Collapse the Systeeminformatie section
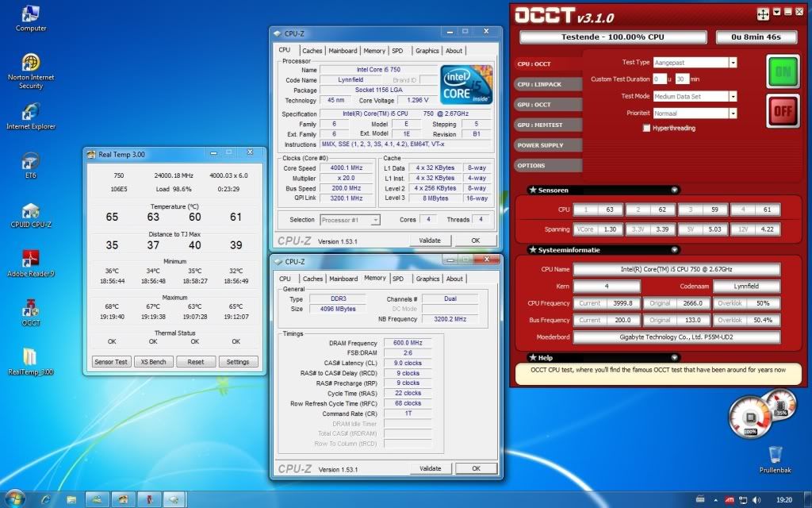 click(674, 249)
